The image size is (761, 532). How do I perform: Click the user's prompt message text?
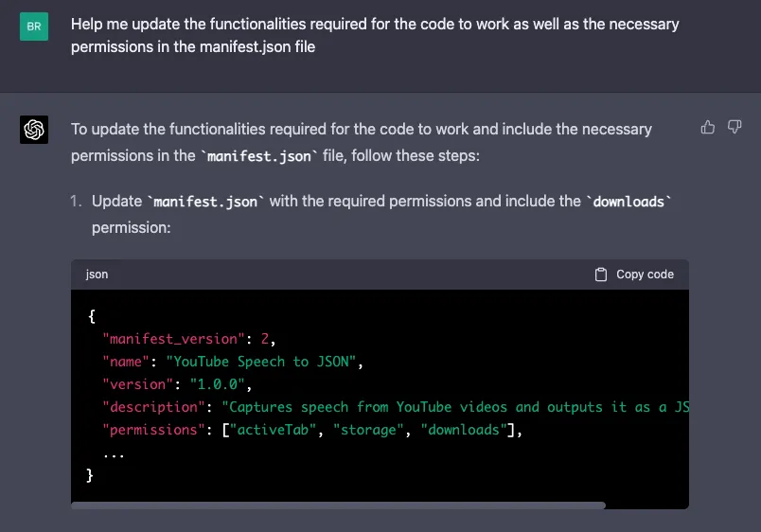tap(375, 35)
